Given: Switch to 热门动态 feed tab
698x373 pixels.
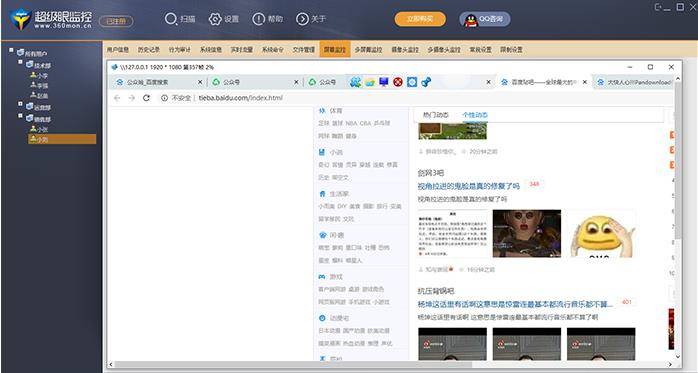Looking at the screenshot, I should tap(435, 115).
